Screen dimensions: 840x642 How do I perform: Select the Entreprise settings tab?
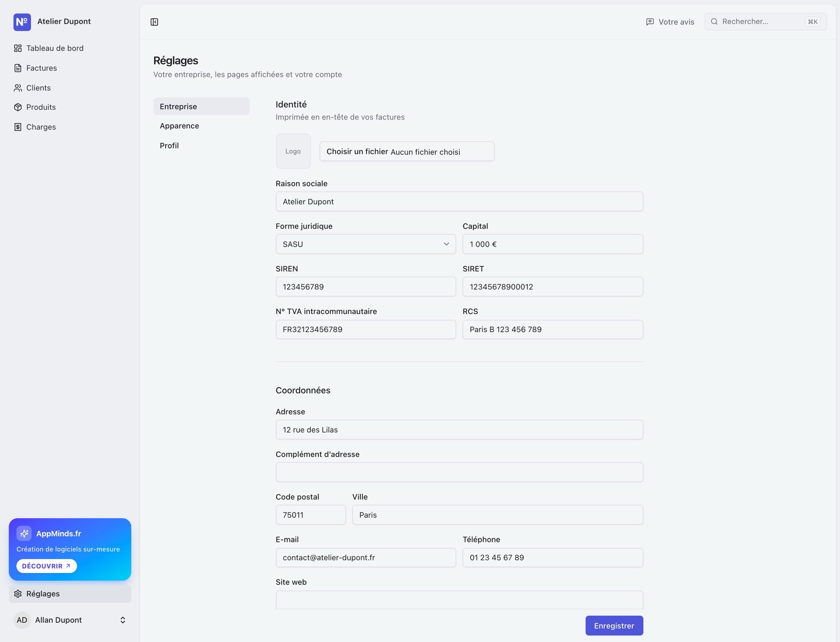pos(202,106)
